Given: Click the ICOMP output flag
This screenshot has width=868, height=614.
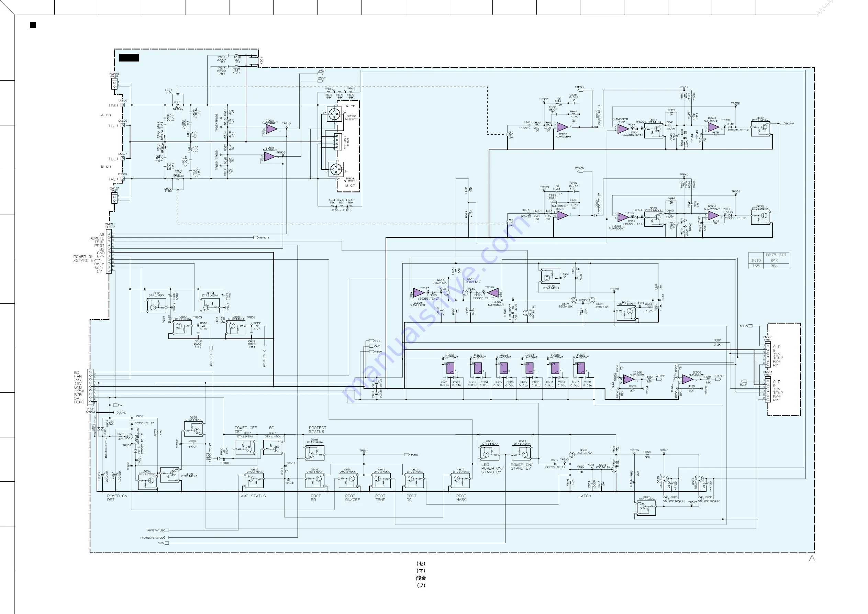Looking at the screenshot, I should (x=782, y=123).
